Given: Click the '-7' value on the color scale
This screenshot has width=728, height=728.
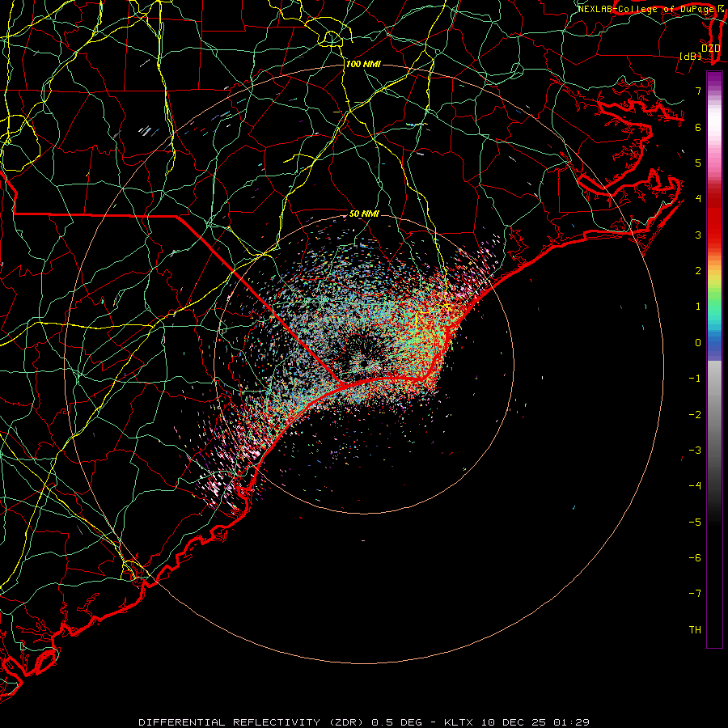Looking at the screenshot, I should tap(695, 594).
